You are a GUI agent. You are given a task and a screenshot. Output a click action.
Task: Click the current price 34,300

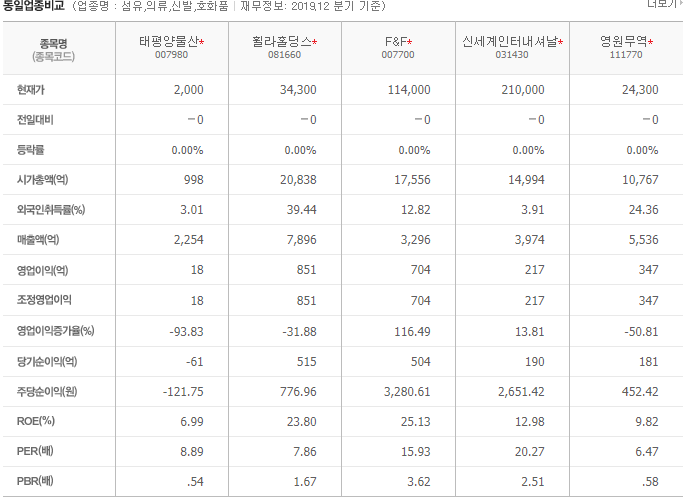[x=298, y=90]
